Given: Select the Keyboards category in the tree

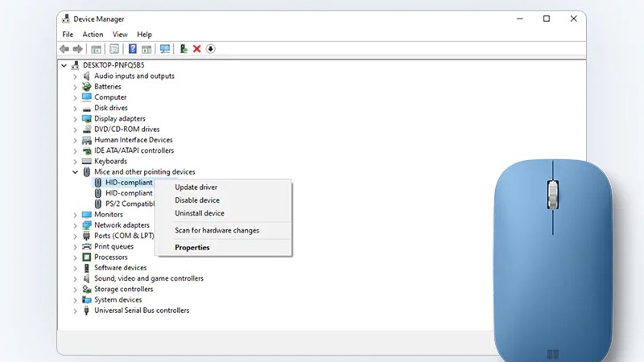Looking at the screenshot, I should click(110, 161).
